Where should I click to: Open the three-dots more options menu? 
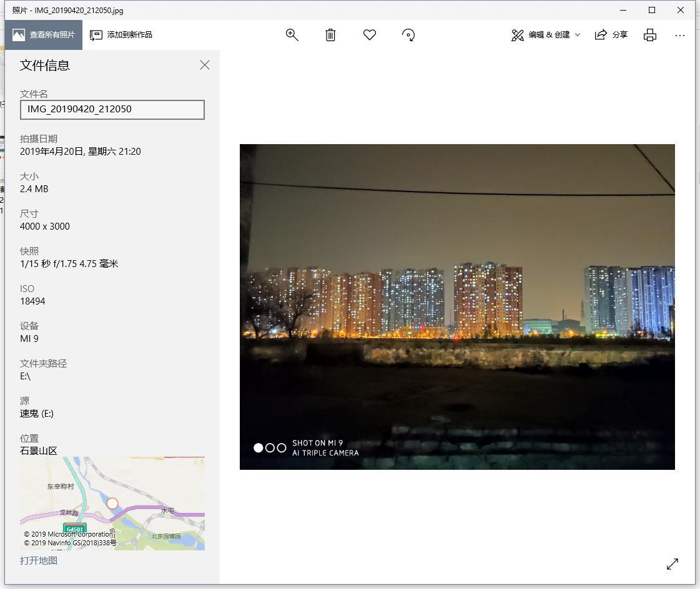pos(680,35)
